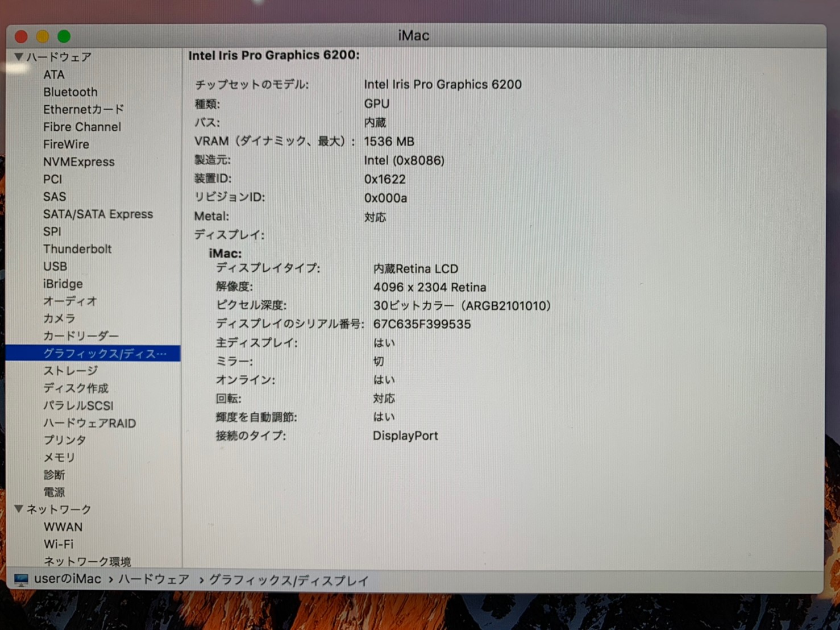Show the ストレージ information
The width and height of the screenshot is (840, 630).
point(70,371)
